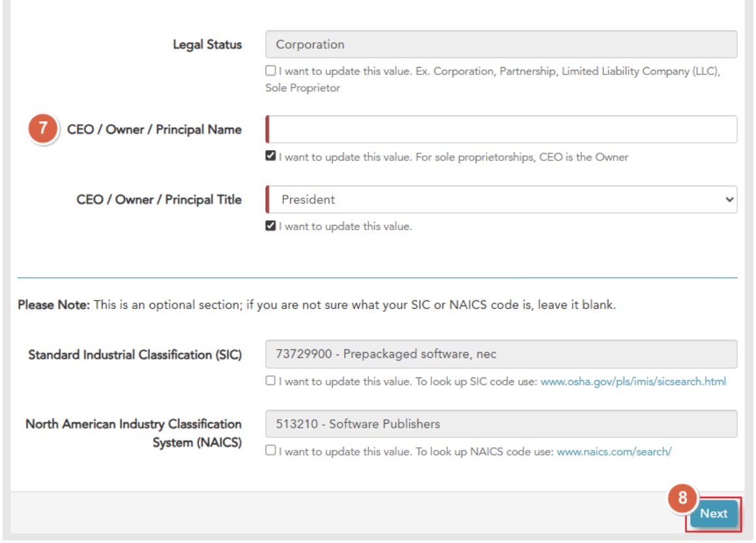Uncheck the CEO Name update checkbox

pos(270,156)
